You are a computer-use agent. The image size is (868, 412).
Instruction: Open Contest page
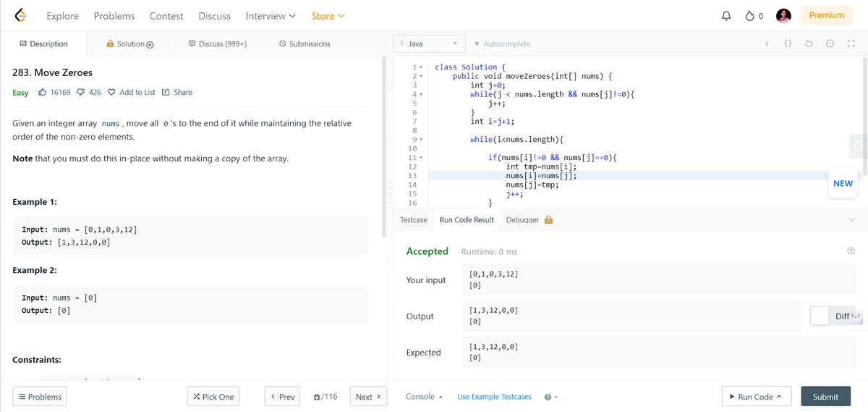coord(166,16)
